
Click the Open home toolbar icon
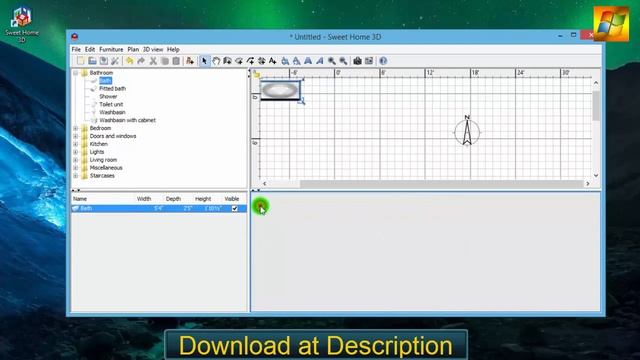(x=92, y=61)
